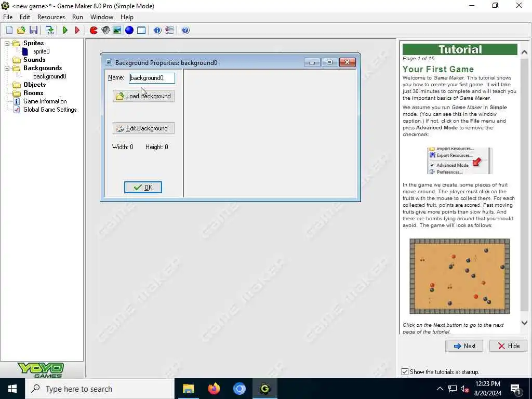Close the Background Properties dialog
The width and height of the screenshot is (532, 399).
pos(347,62)
